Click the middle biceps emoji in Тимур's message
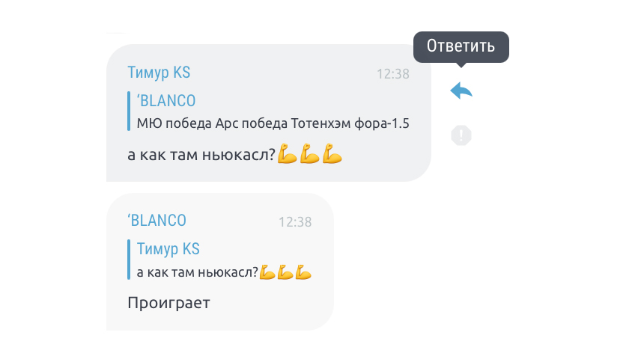Viewport: 644px width, 359px height. click(x=310, y=153)
